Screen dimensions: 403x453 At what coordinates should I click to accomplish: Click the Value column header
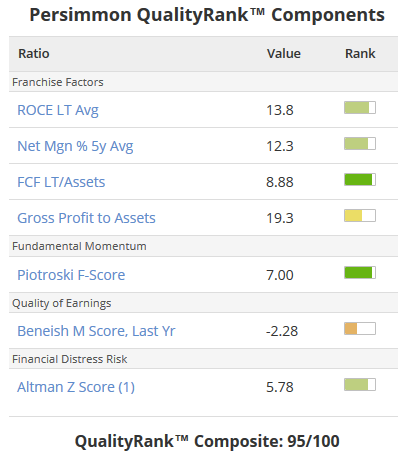284,54
